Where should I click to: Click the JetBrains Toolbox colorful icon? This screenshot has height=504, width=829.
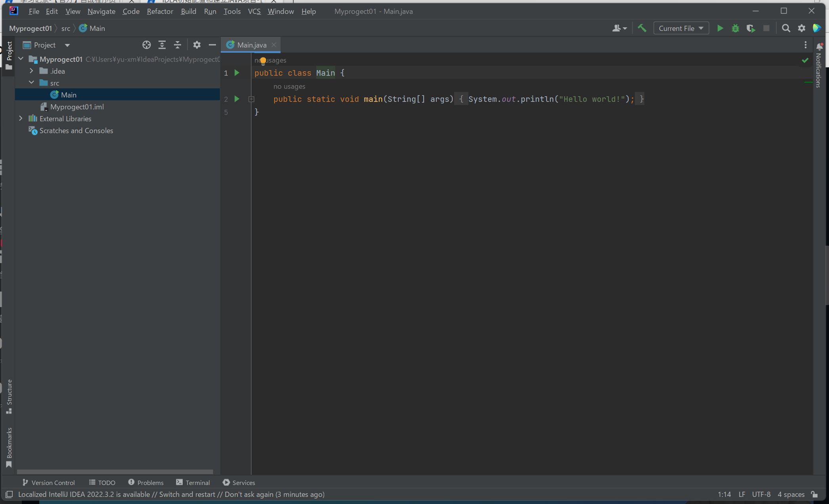tap(817, 28)
